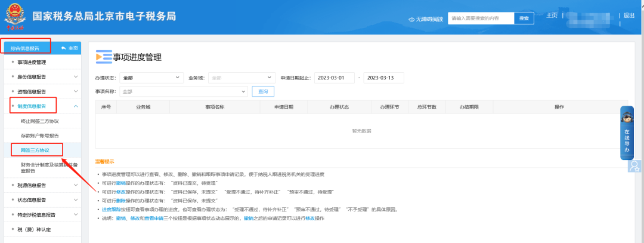Click the header search input box
The width and height of the screenshot is (644, 243).
(x=481, y=19)
